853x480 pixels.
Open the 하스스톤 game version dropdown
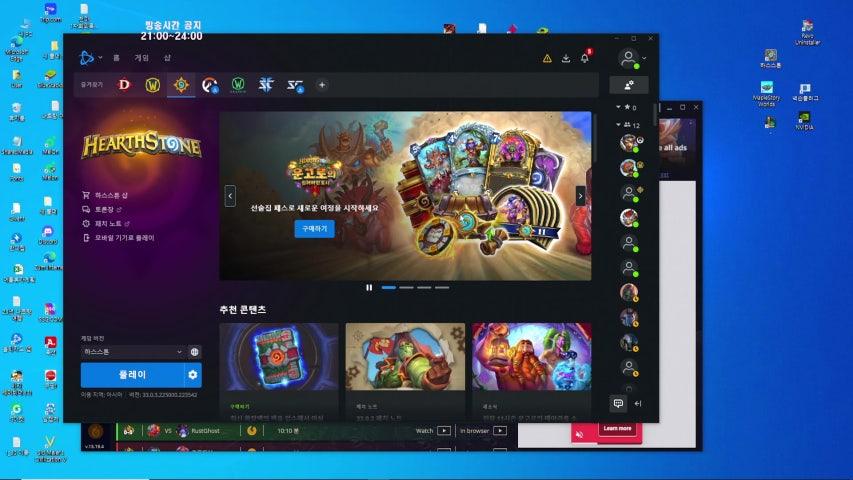coord(133,352)
